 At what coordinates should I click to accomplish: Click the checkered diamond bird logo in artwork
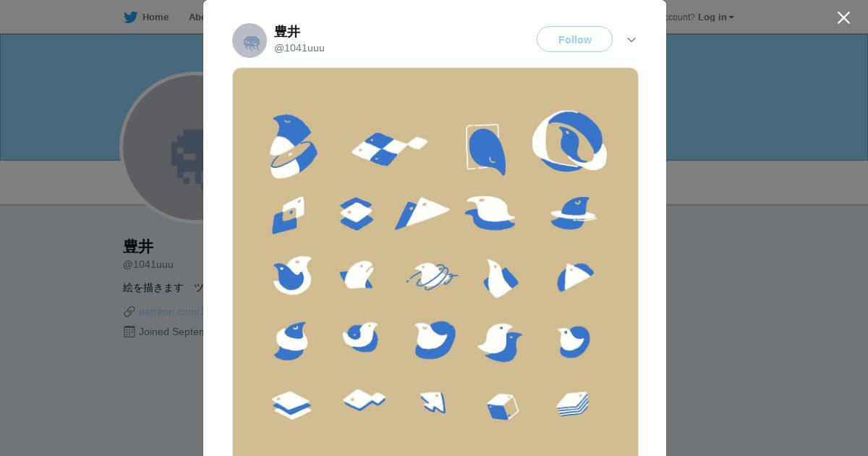pos(389,148)
